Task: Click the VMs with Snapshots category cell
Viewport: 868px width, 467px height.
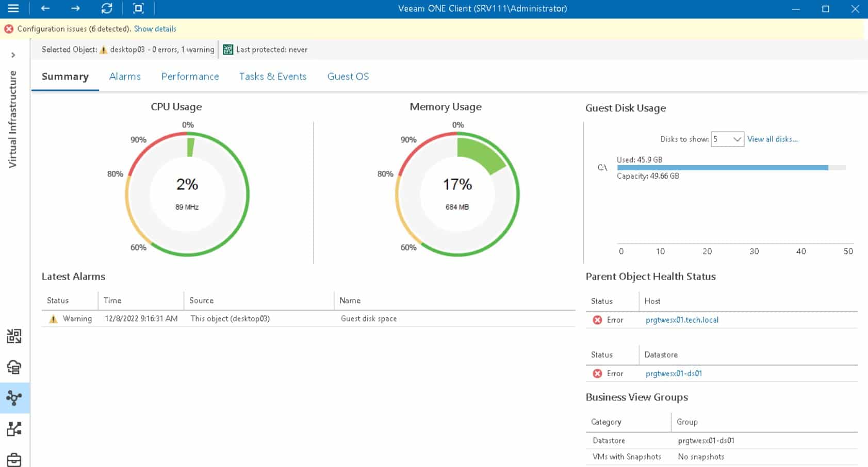Action: (627, 457)
